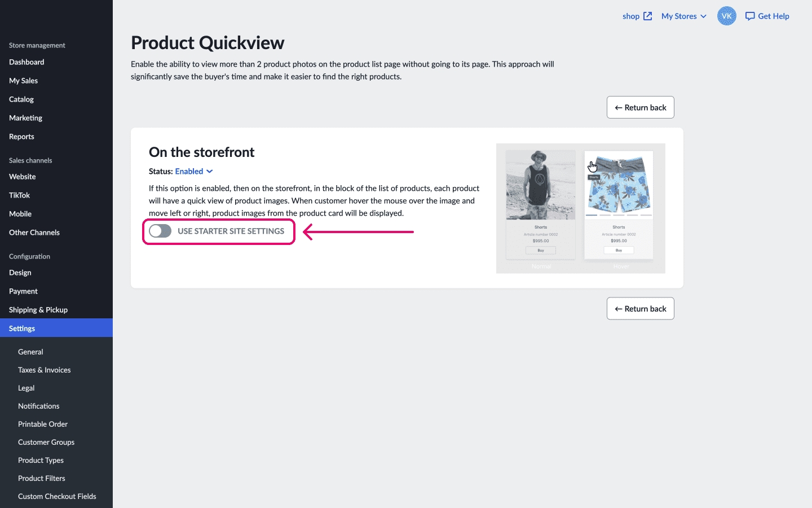
Task: Navigate to Product Filters settings
Action: (x=42, y=479)
